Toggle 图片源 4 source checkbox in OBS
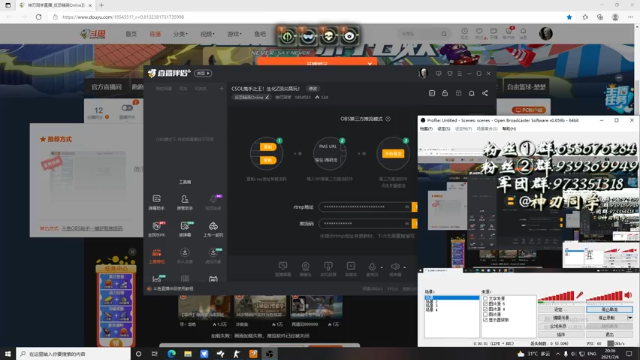 pos(485,309)
